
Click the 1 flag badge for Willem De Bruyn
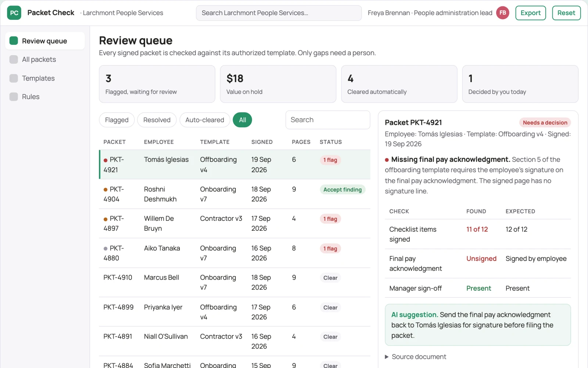point(330,219)
